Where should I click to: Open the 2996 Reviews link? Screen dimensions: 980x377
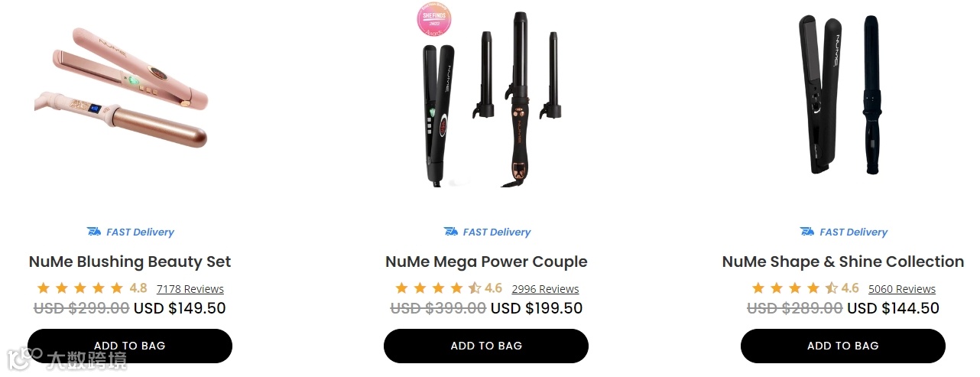[x=545, y=289]
